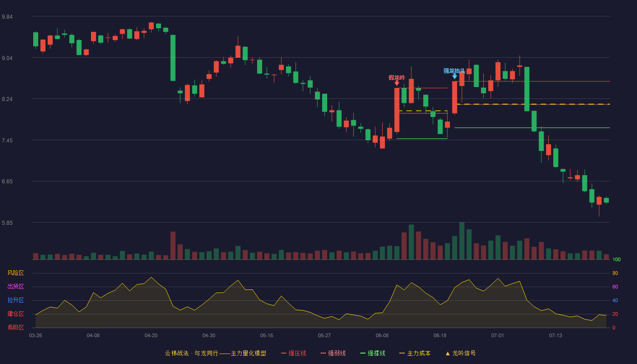
Task: Click the 强龙抬头 signal label
Action: [x=455, y=71]
